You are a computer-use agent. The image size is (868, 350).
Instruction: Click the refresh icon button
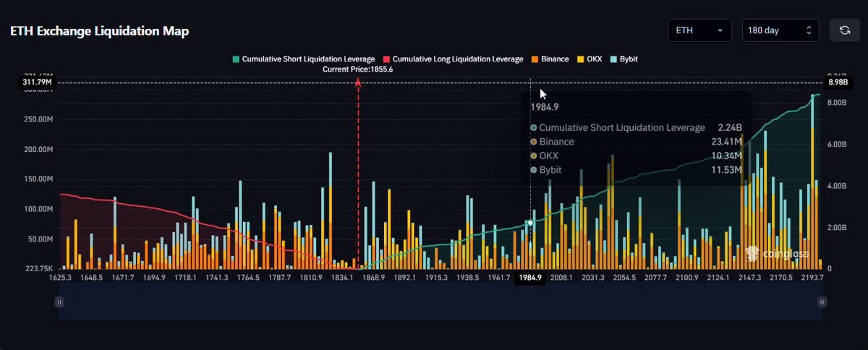tap(844, 30)
